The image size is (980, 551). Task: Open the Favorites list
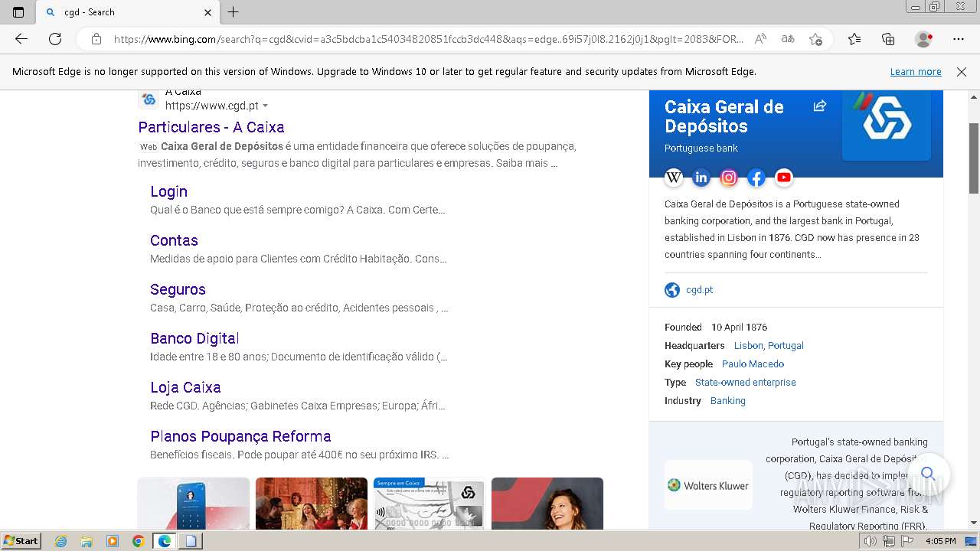[854, 39]
